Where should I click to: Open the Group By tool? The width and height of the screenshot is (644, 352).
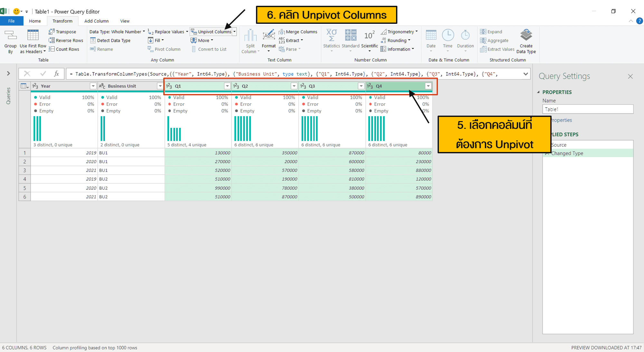coord(10,41)
